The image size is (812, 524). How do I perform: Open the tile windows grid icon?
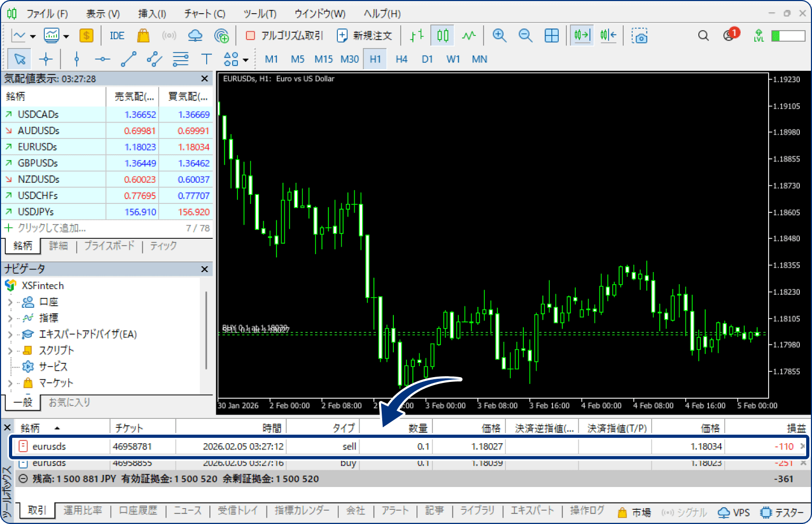551,35
